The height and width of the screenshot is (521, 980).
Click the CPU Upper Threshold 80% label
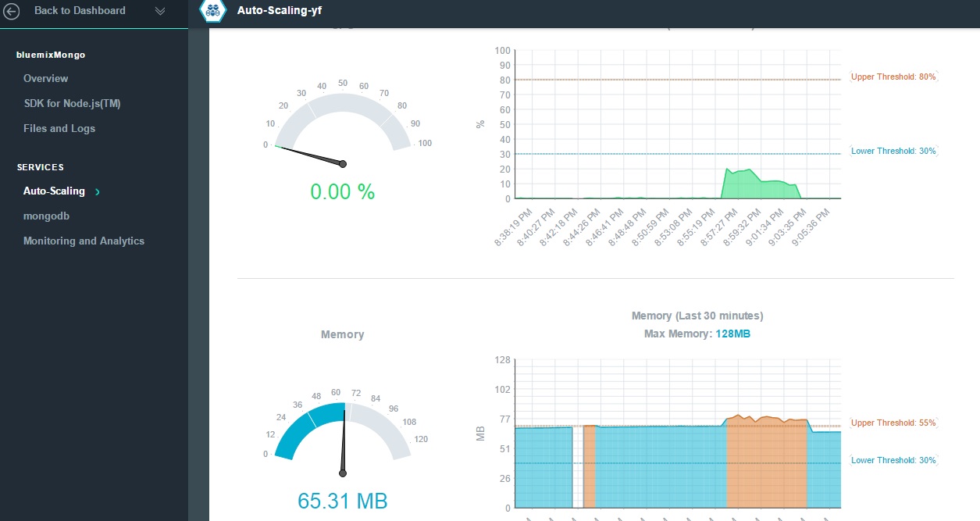click(x=893, y=77)
